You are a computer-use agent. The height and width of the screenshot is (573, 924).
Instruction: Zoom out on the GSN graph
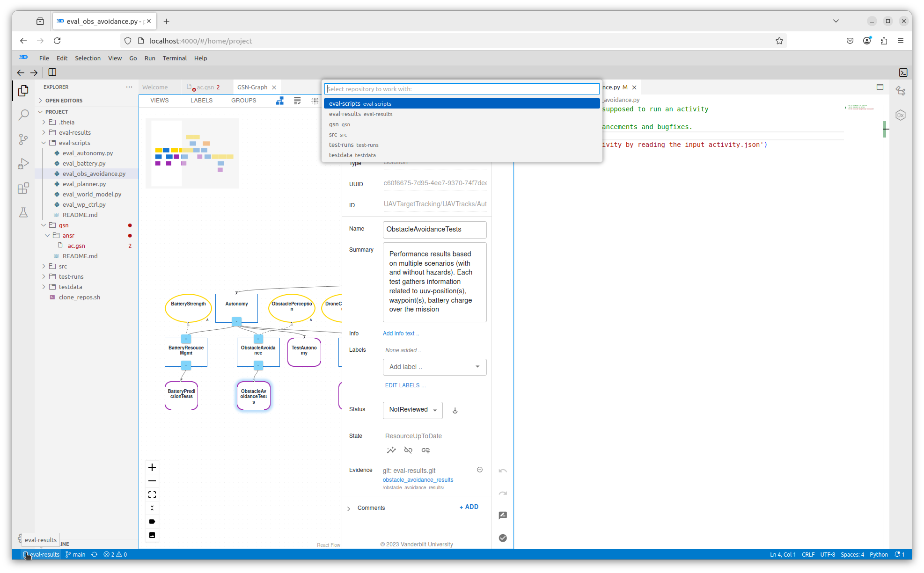(x=152, y=481)
